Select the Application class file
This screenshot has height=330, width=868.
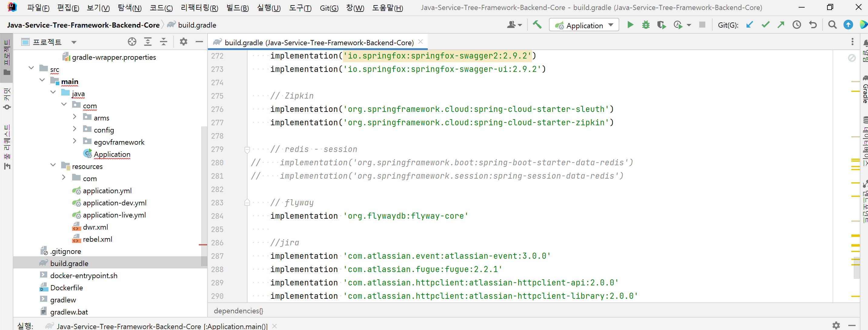pyautogui.click(x=112, y=154)
